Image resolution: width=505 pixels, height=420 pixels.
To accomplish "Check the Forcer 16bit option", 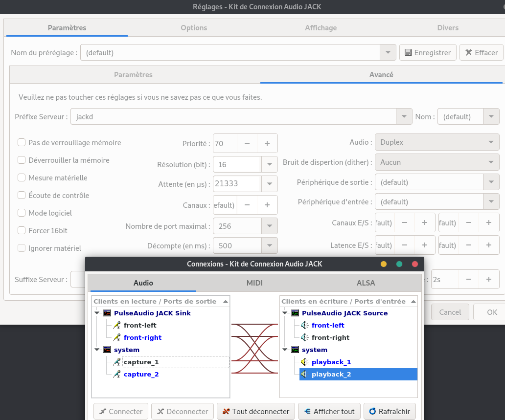I will (22, 230).
